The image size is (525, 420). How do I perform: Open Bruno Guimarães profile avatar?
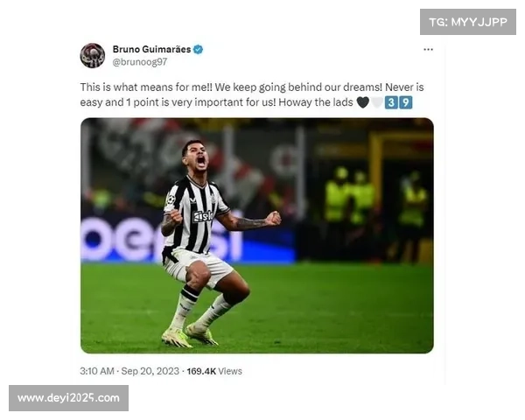click(93, 55)
